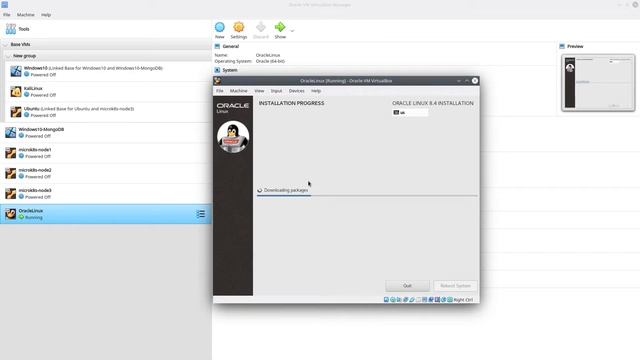Screen dimensions: 640x360
Task: Click hard disk activity icon in VM status bar
Action: 386,300
